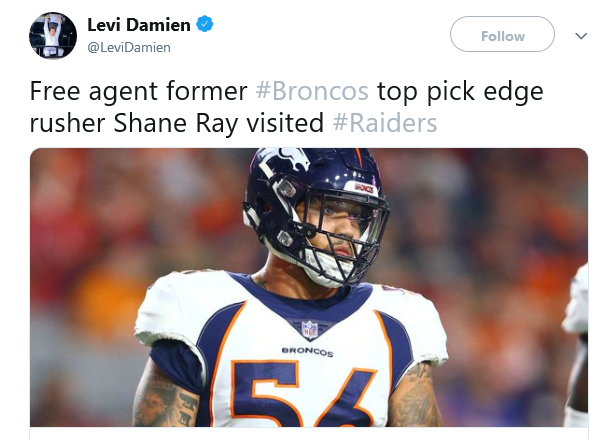The width and height of the screenshot is (614, 440).
Task: Expand the tweet options chevron
Action: 581,36
